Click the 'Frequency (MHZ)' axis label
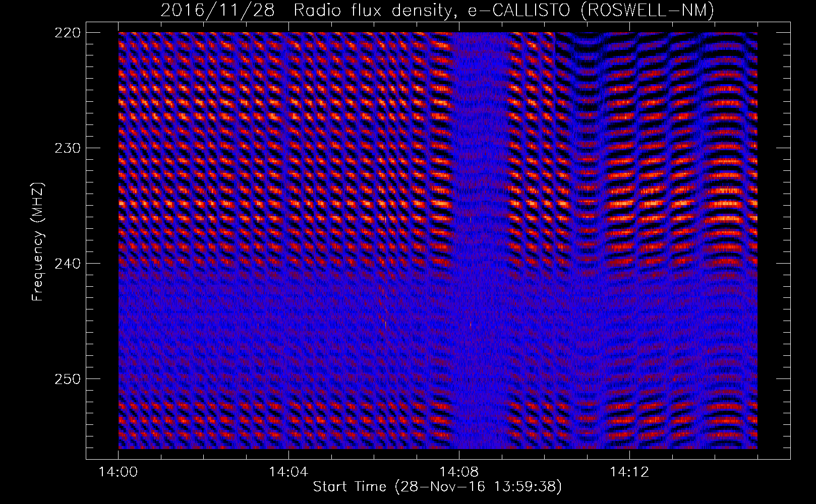The height and width of the screenshot is (504, 816). (x=38, y=241)
